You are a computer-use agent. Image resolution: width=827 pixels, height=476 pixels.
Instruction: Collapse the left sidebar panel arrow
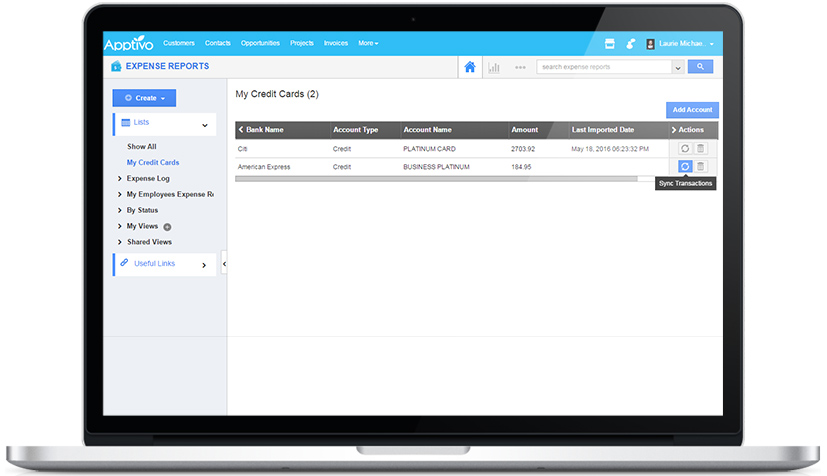click(224, 264)
